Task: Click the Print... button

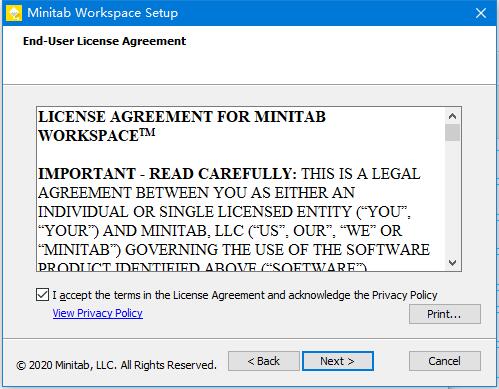Action: pyautogui.click(x=445, y=314)
